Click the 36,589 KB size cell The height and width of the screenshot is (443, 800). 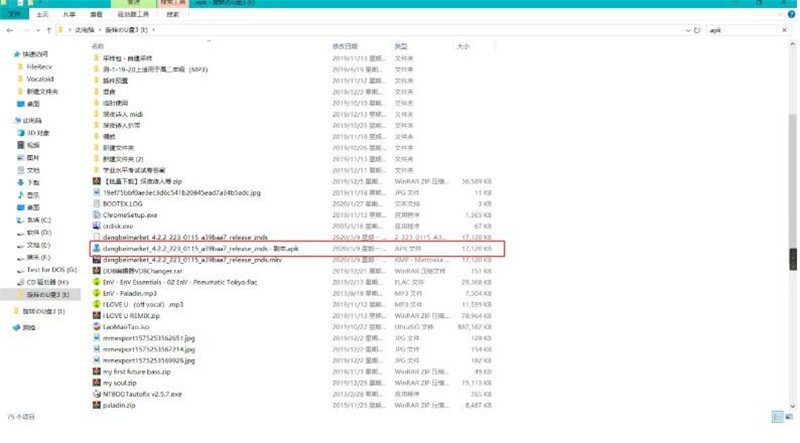click(x=477, y=182)
